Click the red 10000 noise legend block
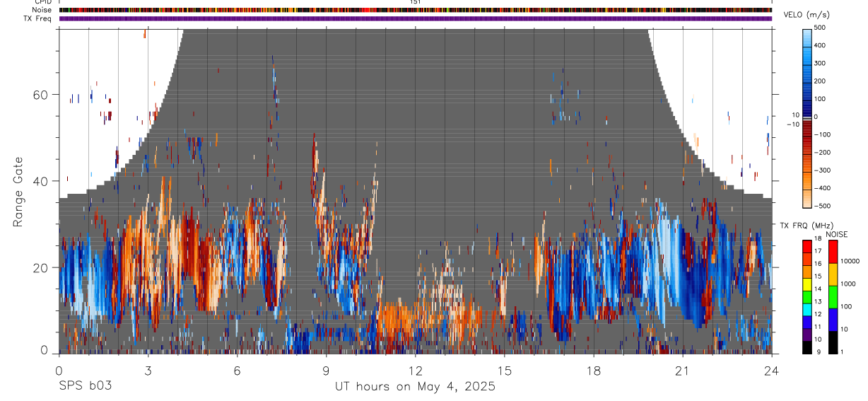The width and height of the screenshot is (868, 401). pos(833,252)
